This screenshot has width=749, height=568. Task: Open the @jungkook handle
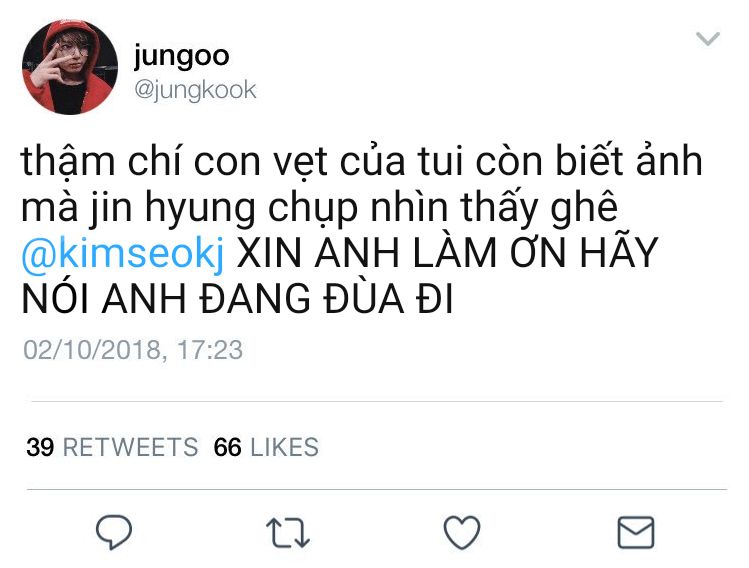tap(195, 90)
